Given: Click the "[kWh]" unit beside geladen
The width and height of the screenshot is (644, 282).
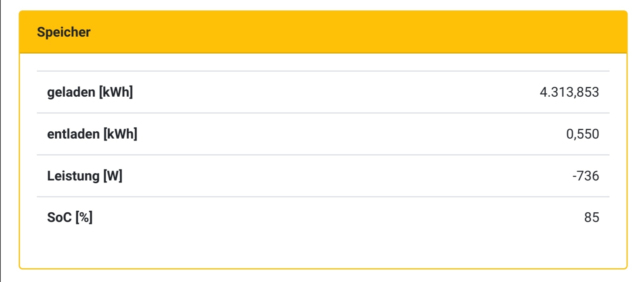Looking at the screenshot, I should tap(116, 92).
